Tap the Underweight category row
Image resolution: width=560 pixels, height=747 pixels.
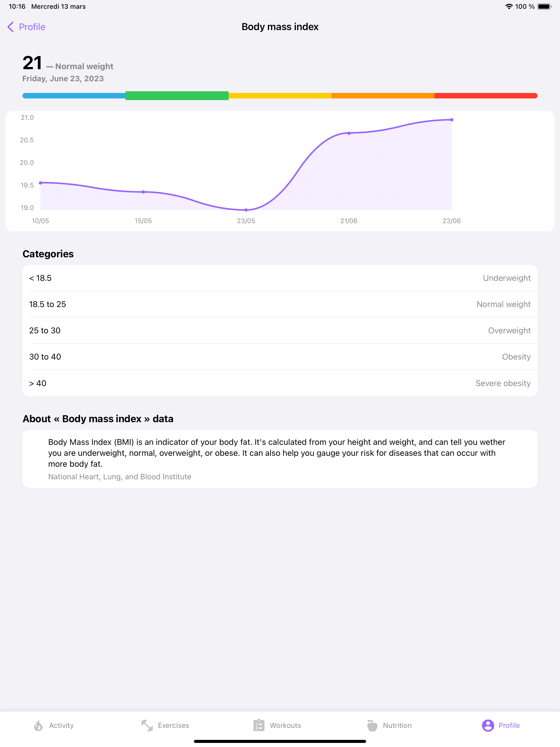pos(280,278)
